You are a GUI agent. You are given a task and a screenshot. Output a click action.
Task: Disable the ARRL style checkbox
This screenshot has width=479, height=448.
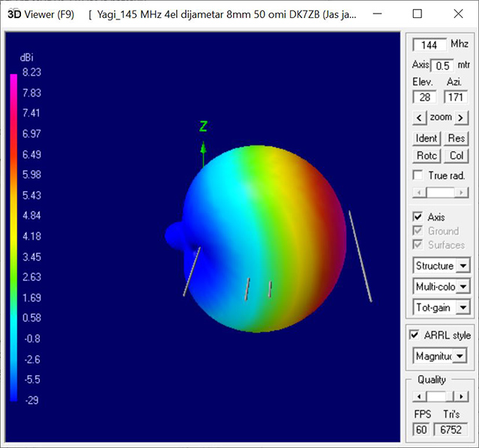tap(415, 335)
